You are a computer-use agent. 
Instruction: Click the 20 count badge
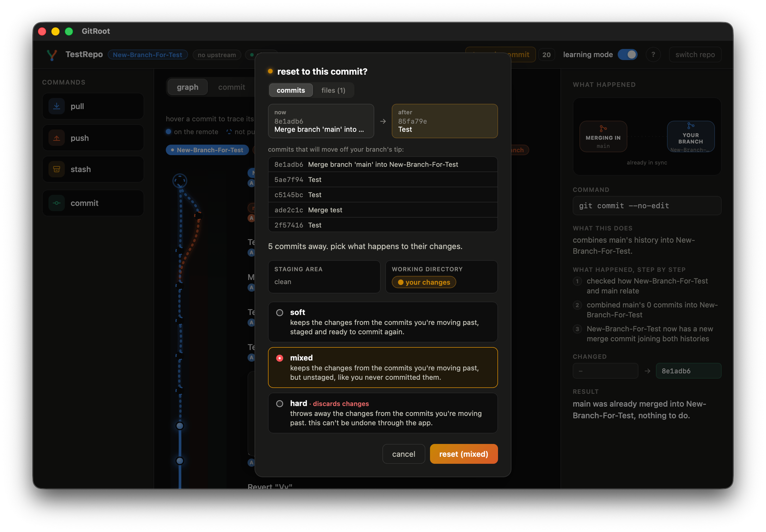coord(546,55)
